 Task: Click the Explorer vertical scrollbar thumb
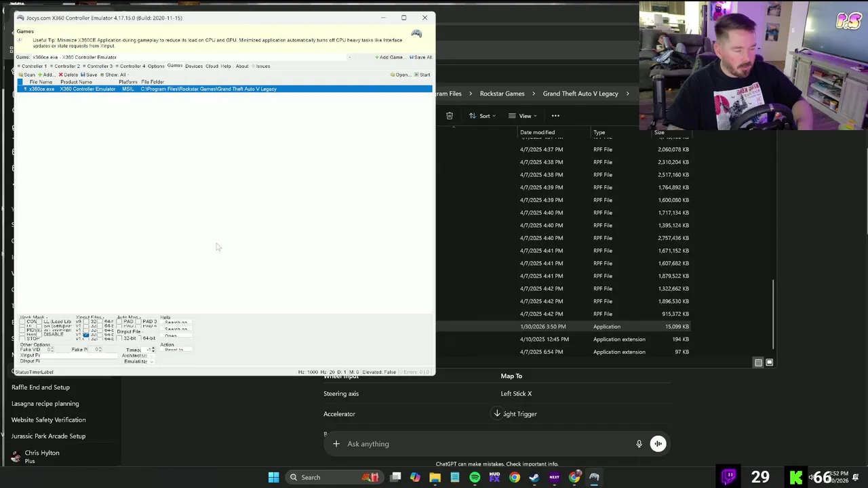pyautogui.click(x=773, y=315)
